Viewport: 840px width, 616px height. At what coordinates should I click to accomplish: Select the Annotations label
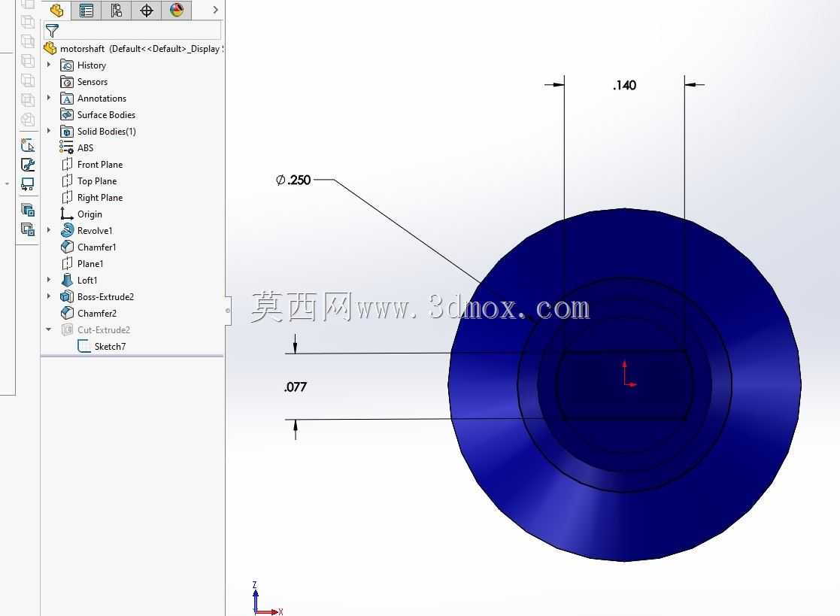point(102,99)
